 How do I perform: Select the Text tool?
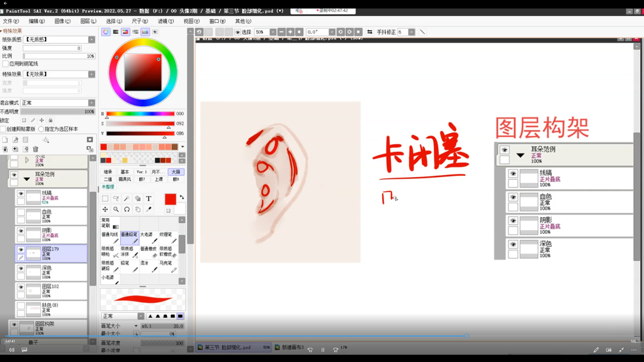[x=149, y=199]
